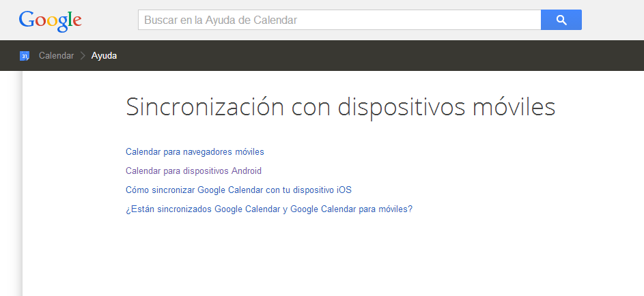Viewport: 644px width, 296px height.
Task: Open ¿Están sincronizados Google Calendar para móviles? link
Action: (x=269, y=209)
